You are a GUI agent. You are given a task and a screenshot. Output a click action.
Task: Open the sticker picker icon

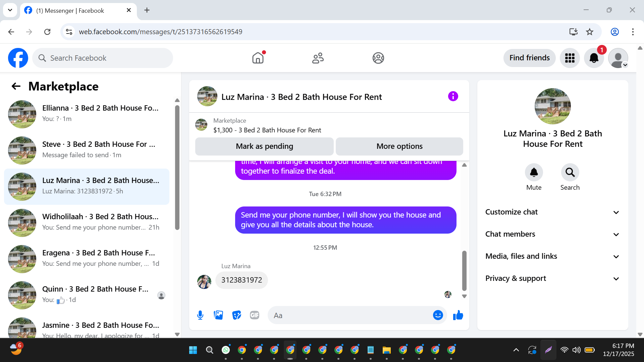click(236, 315)
